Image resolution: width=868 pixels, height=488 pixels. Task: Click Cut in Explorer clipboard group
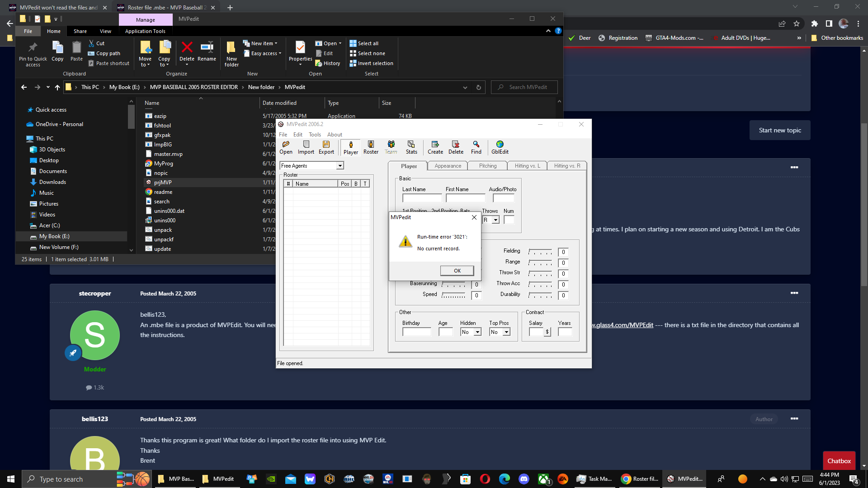point(96,43)
